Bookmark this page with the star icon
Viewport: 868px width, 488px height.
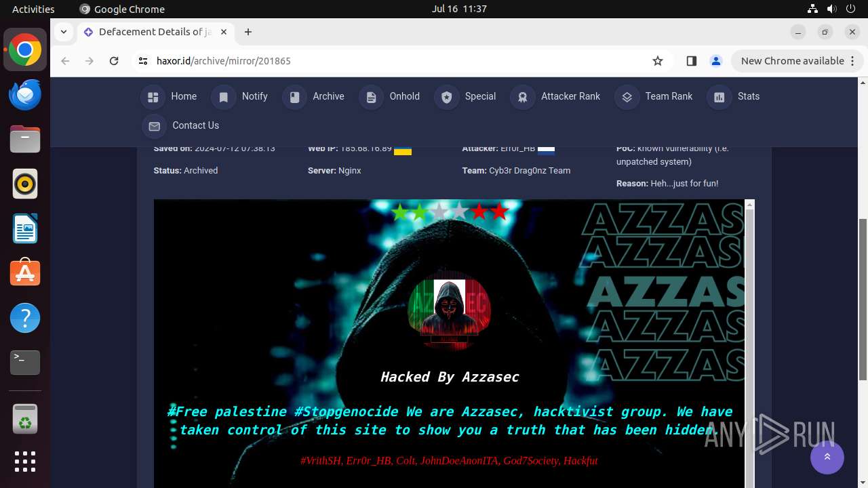(x=657, y=61)
